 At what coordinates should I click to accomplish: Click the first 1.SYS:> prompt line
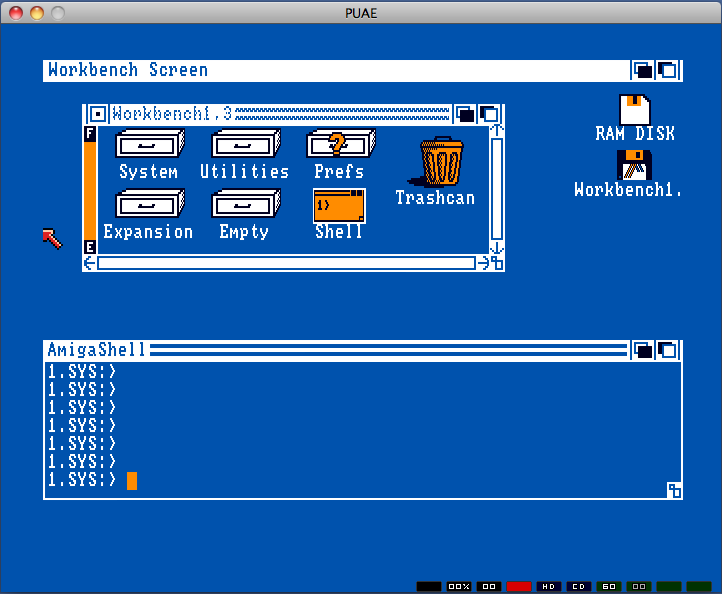[x=82, y=371]
